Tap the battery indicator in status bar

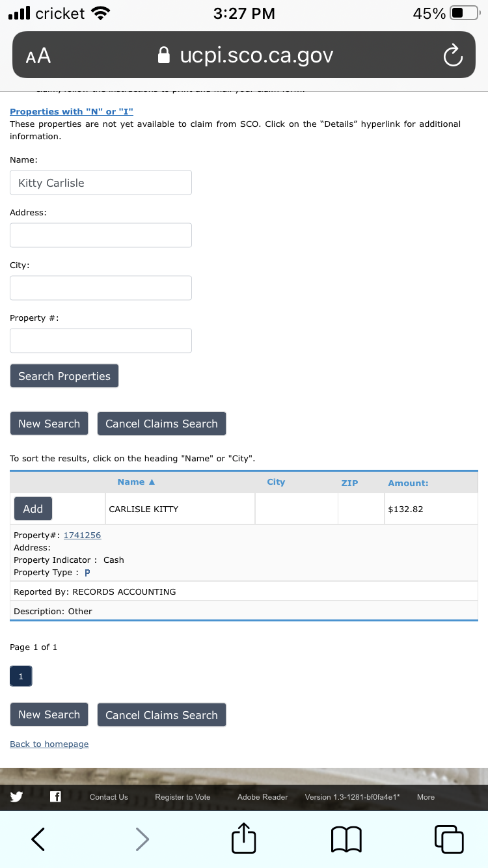[x=463, y=13]
